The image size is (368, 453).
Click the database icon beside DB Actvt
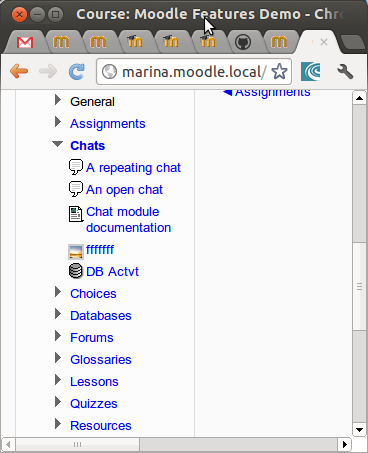pyautogui.click(x=76, y=271)
